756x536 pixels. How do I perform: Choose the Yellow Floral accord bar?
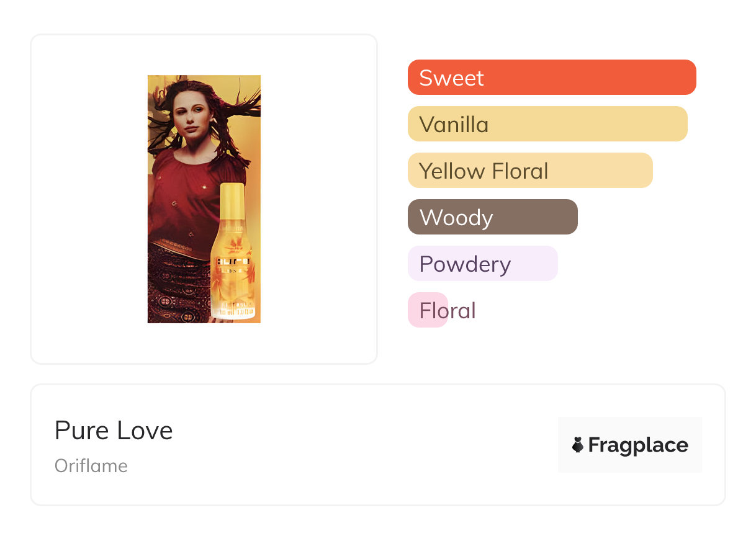tap(529, 171)
